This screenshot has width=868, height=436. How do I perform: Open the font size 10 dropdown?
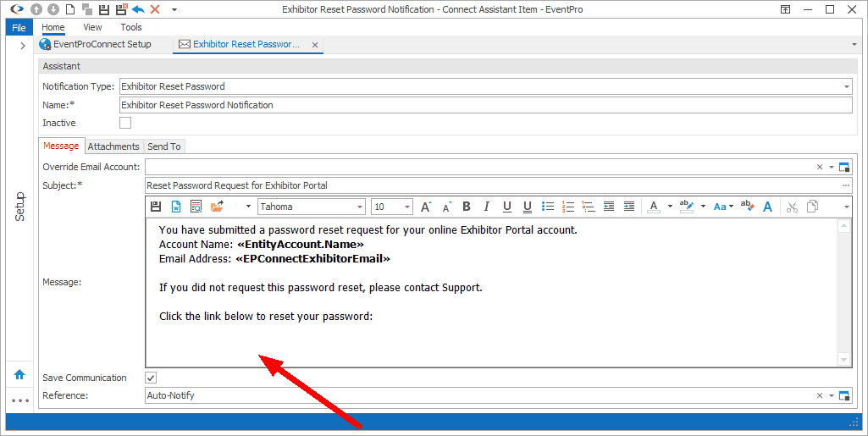407,207
